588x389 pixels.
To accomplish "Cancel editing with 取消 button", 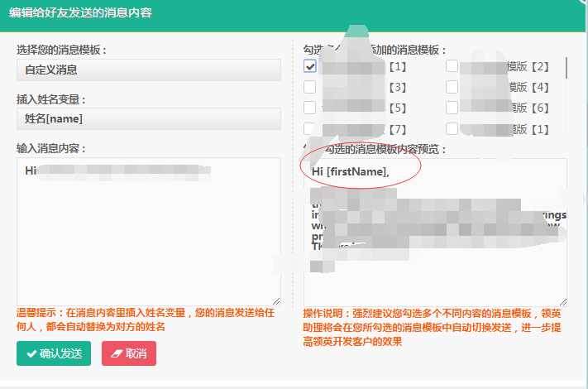I will click(x=129, y=353).
